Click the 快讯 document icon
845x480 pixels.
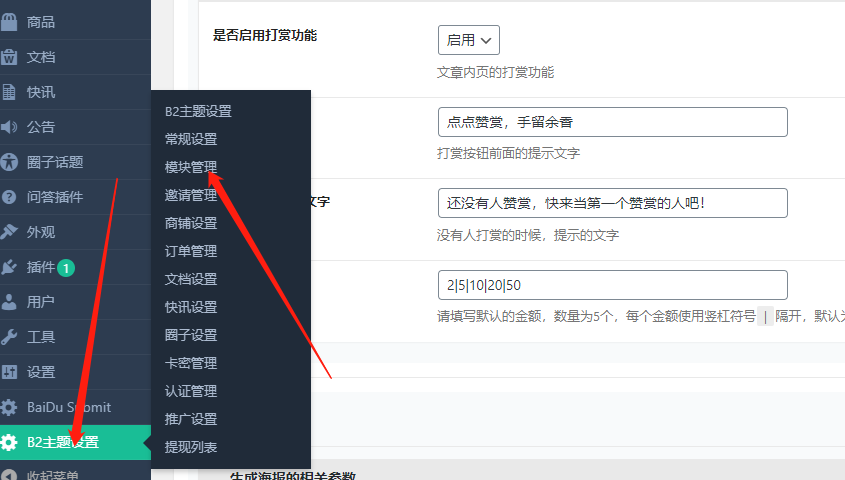tap(10, 92)
